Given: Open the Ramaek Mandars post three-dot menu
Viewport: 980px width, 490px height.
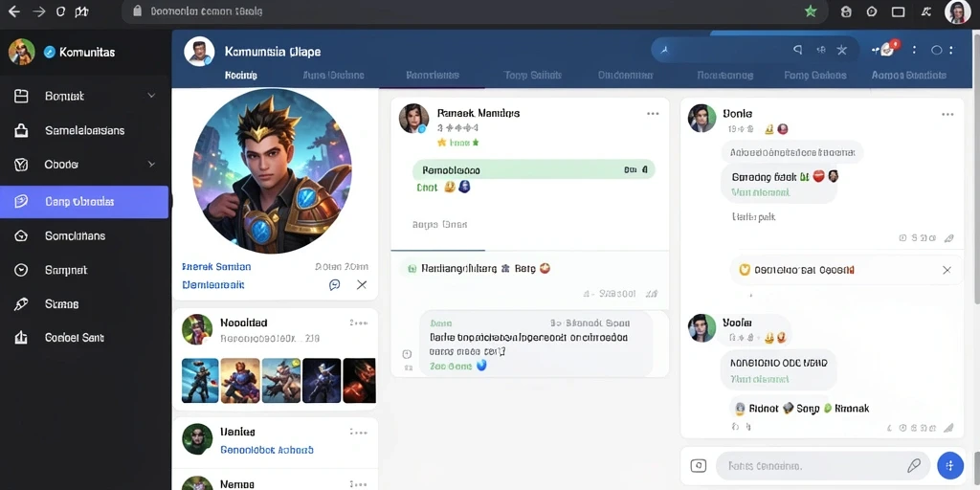Looking at the screenshot, I should pyautogui.click(x=653, y=114).
